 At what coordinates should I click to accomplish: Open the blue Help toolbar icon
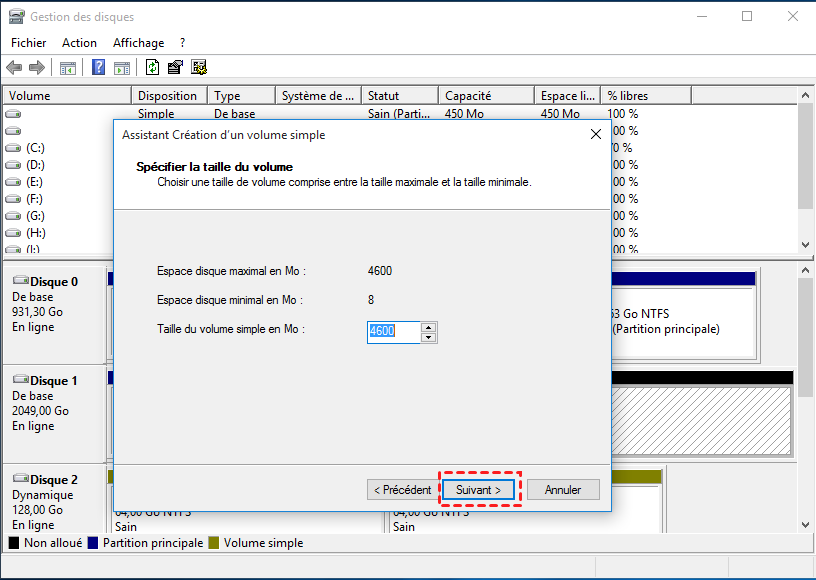coord(98,67)
